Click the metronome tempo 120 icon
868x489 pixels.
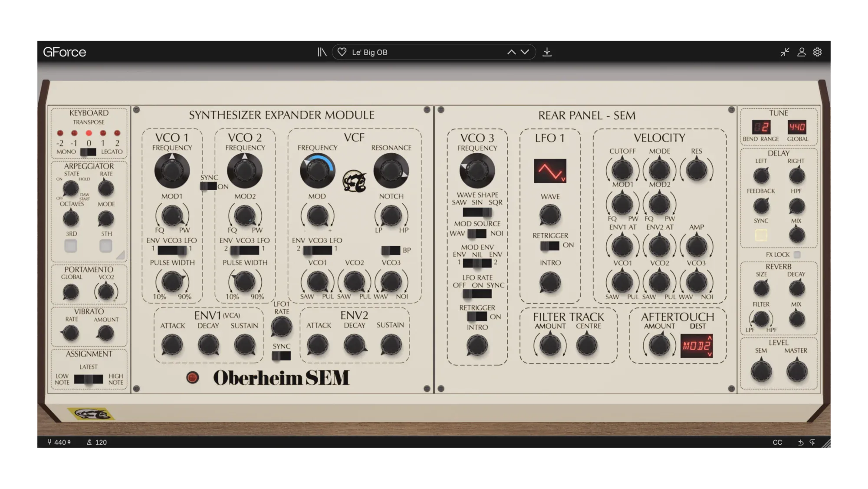point(89,442)
